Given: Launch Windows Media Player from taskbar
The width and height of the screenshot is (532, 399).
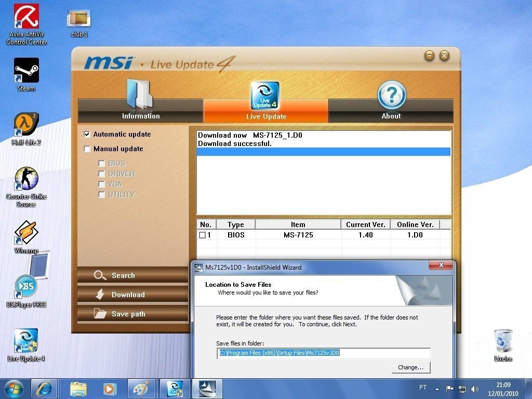Looking at the screenshot, I should tap(110, 389).
